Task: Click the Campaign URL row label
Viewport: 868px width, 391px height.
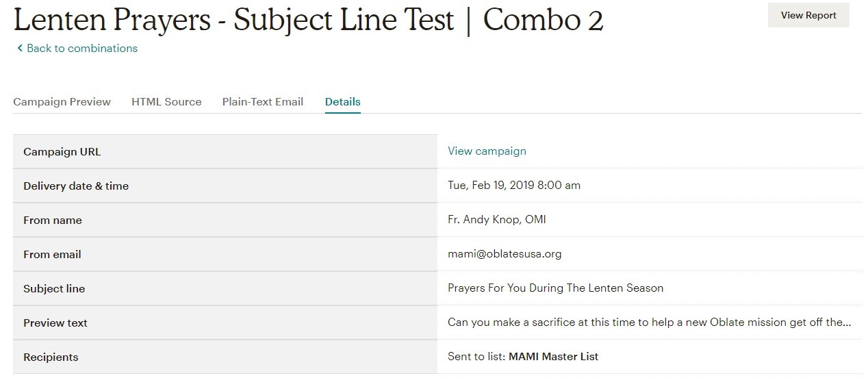Action: point(62,152)
